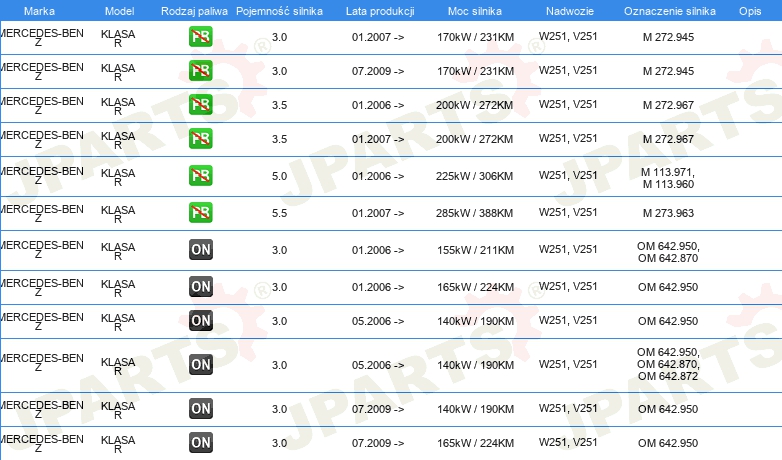Click the Opis column header
This screenshot has width=782, height=460.
[750, 11]
